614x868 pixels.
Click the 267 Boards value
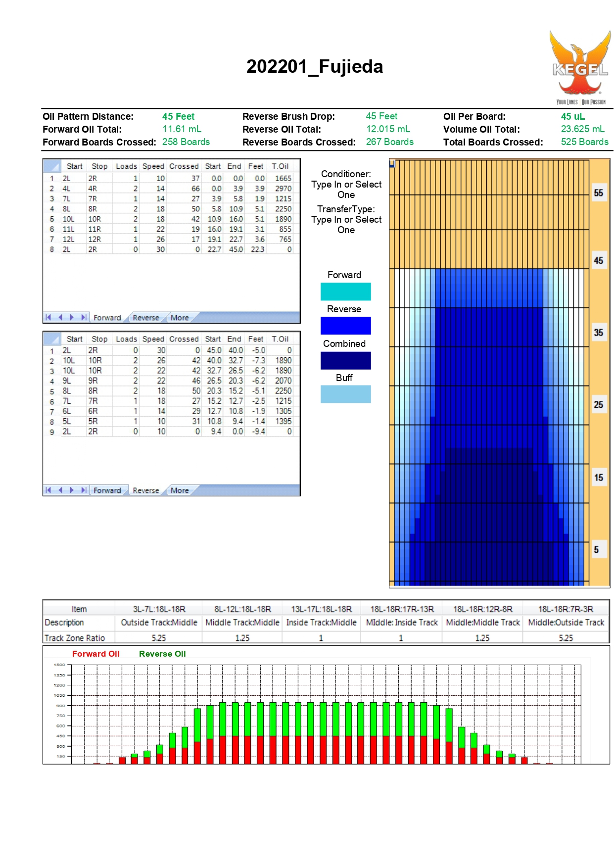click(x=390, y=142)
